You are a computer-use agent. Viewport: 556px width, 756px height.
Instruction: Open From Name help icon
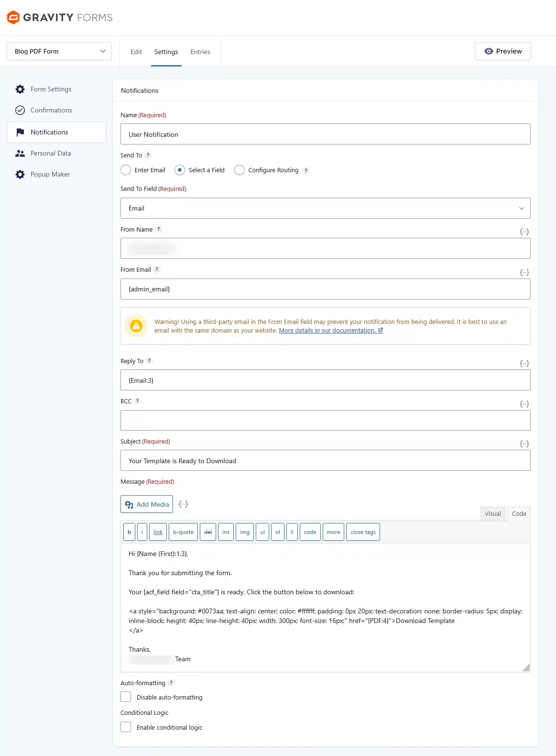coord(159,229)
